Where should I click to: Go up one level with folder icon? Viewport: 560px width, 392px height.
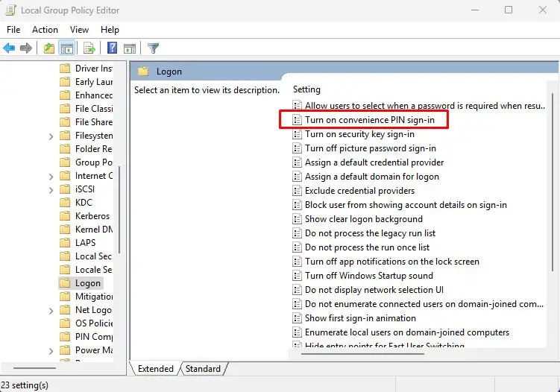49,48
